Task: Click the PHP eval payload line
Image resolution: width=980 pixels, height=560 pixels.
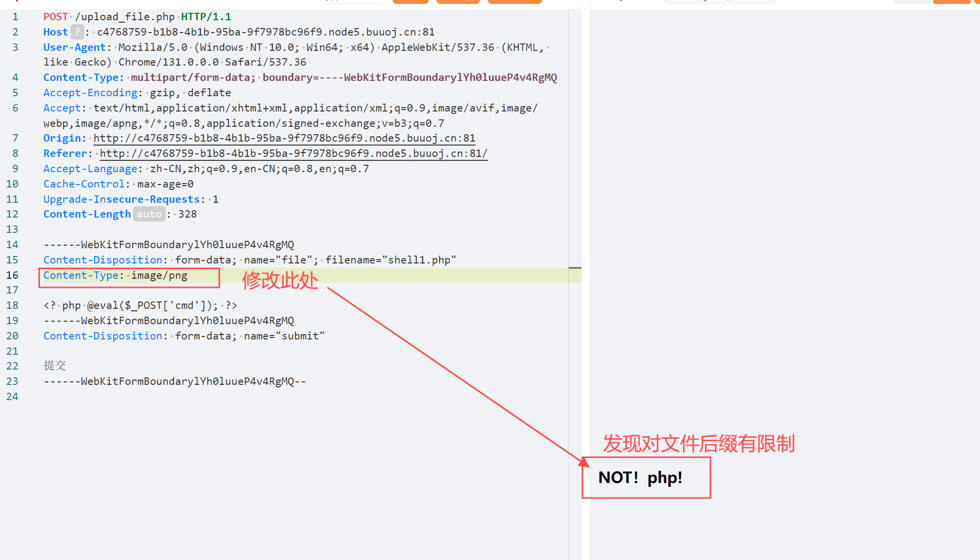Action: pos(140,305)
